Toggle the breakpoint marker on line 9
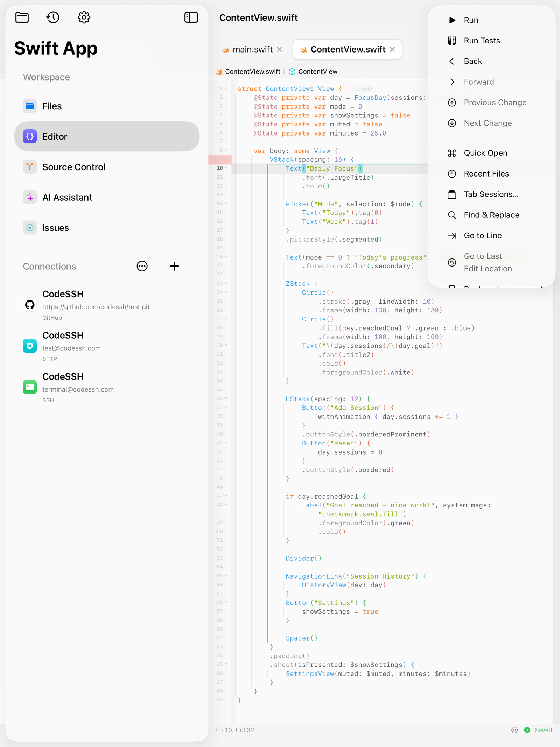This screenshot has width=560, height=747. click(220, 159)
